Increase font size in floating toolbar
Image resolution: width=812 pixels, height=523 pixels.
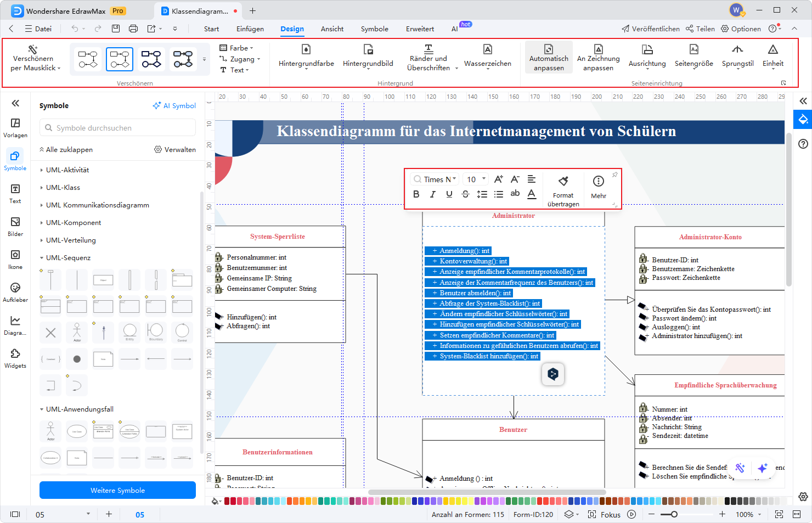pyautogui.click(x=498, y=179)
